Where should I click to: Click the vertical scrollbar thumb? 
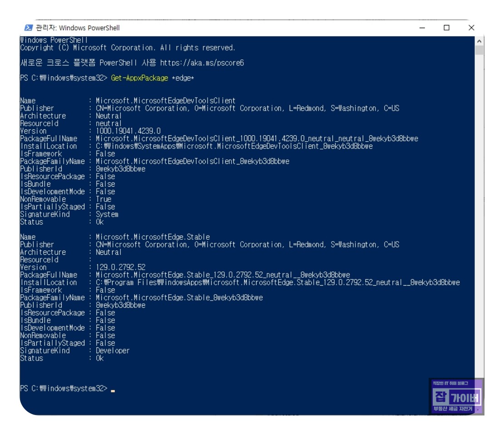[479, 50]
